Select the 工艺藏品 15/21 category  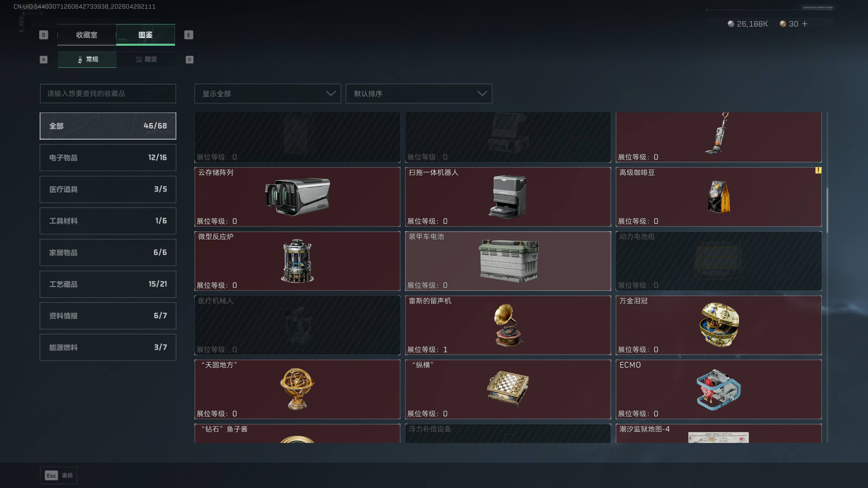tap(108, 284)
